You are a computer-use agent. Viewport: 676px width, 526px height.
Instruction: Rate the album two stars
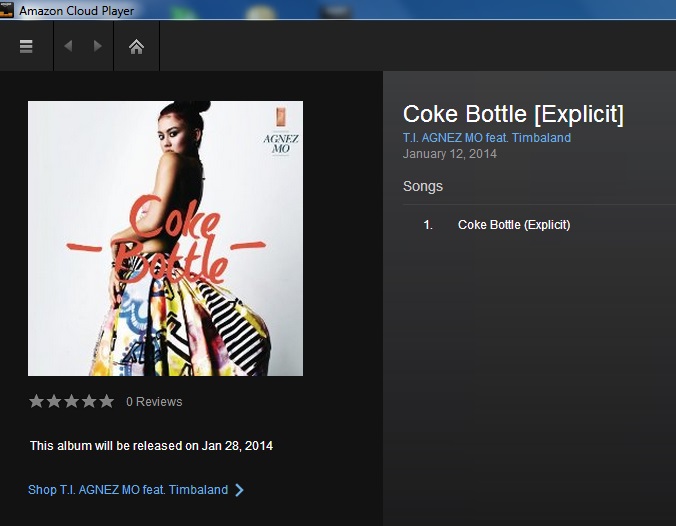(54, 401)
